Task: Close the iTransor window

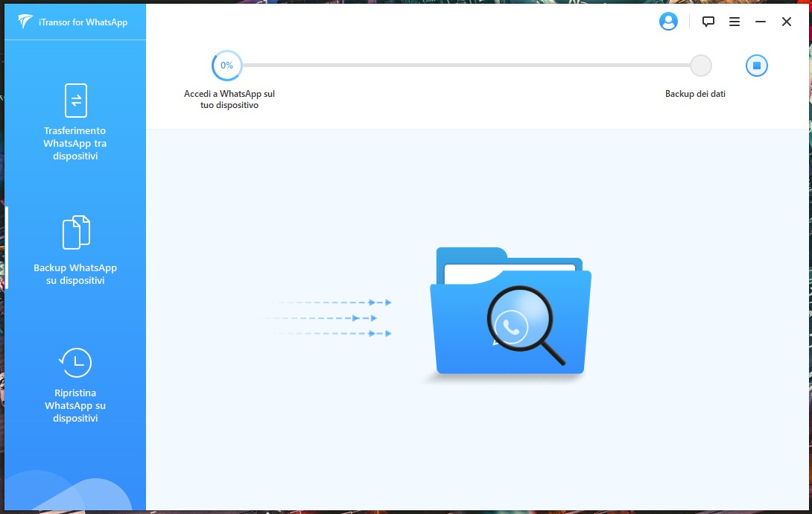Action: 786,22
